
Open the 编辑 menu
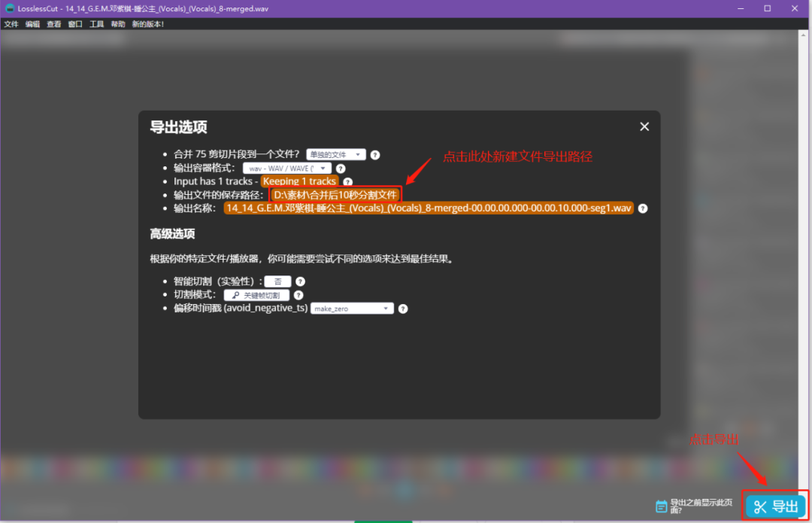(x=32, y=24)
